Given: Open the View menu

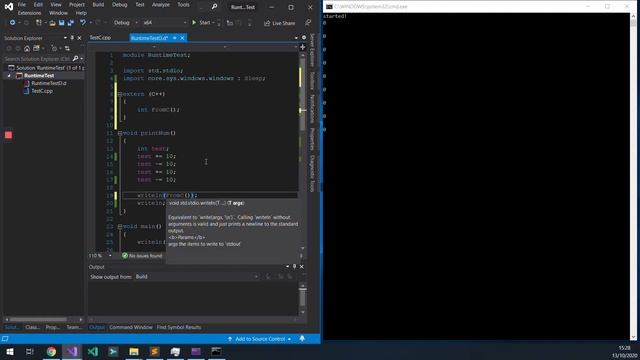Looking at the screenshot, I should [56, 4].
